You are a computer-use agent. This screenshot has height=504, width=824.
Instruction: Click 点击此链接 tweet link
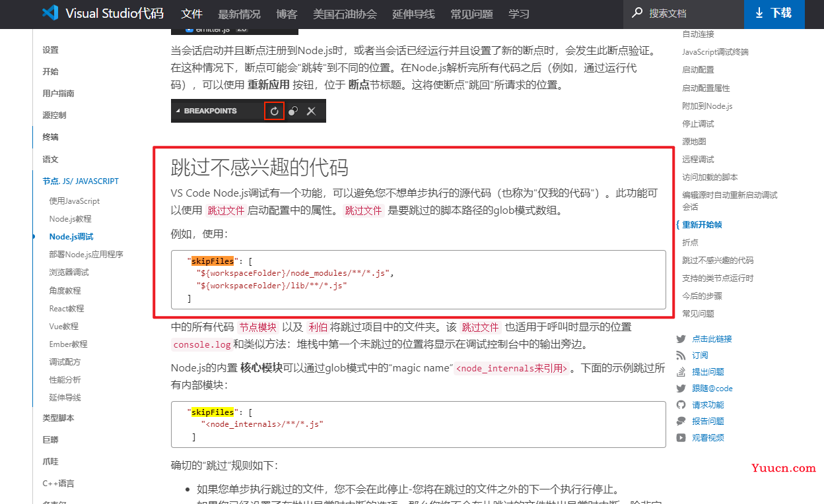(x=712, y=338)
